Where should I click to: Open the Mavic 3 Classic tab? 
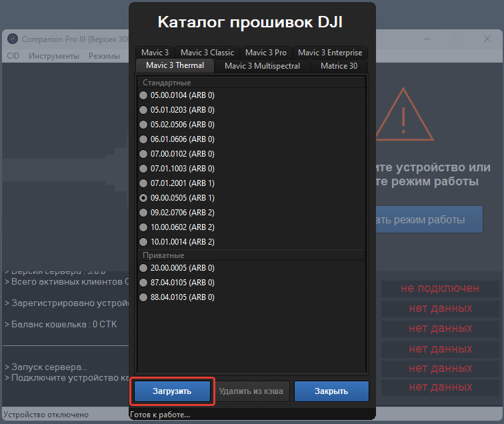tap(207, 53)
